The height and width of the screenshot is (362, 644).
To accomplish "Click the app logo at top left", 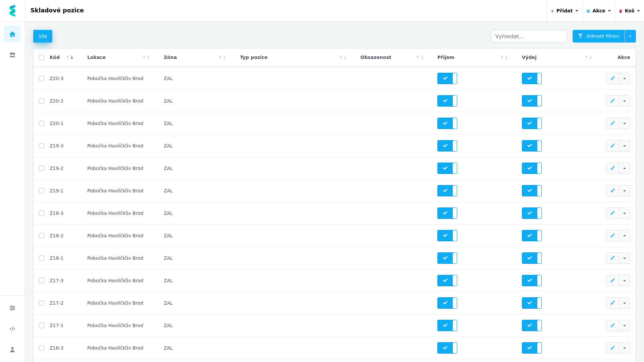I will coord(12,11).
